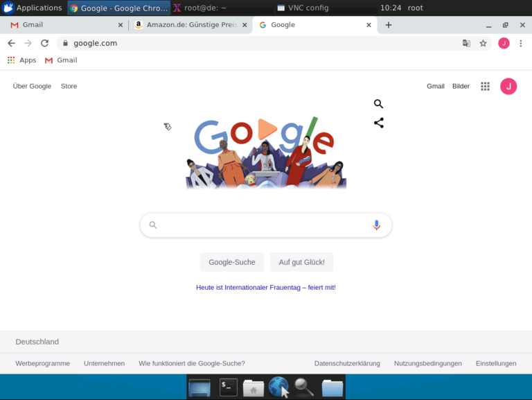Share the Google doodle via share icon

379,123
